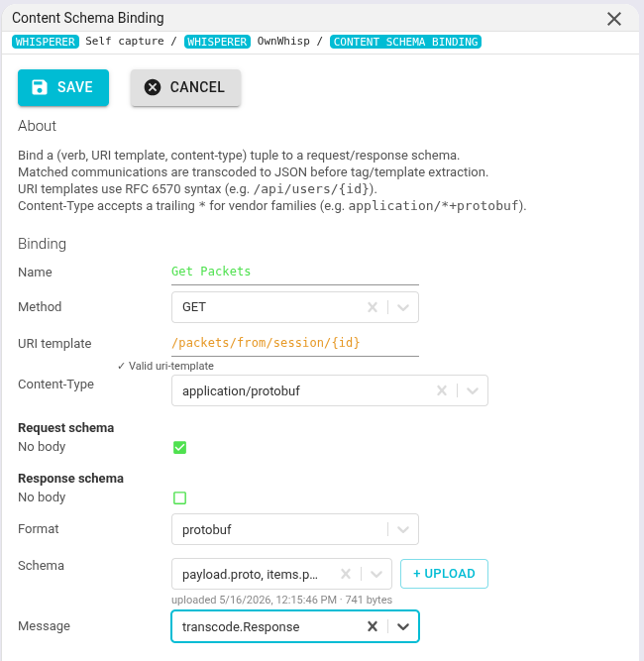Image resolution: width=644 pixels, height=661 pixels.
Task: Click protobuf value in Format combo
Action: coord(206,530)
